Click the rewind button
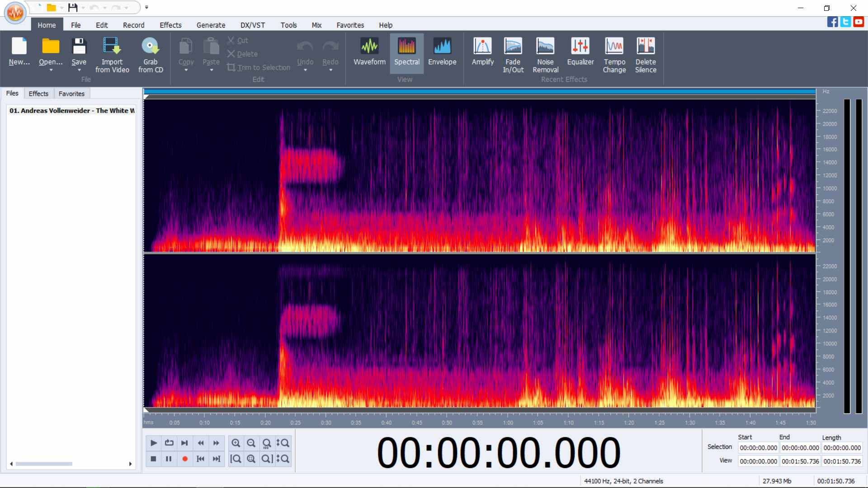Viewport: 868px width, 488px height. point(201,443)
